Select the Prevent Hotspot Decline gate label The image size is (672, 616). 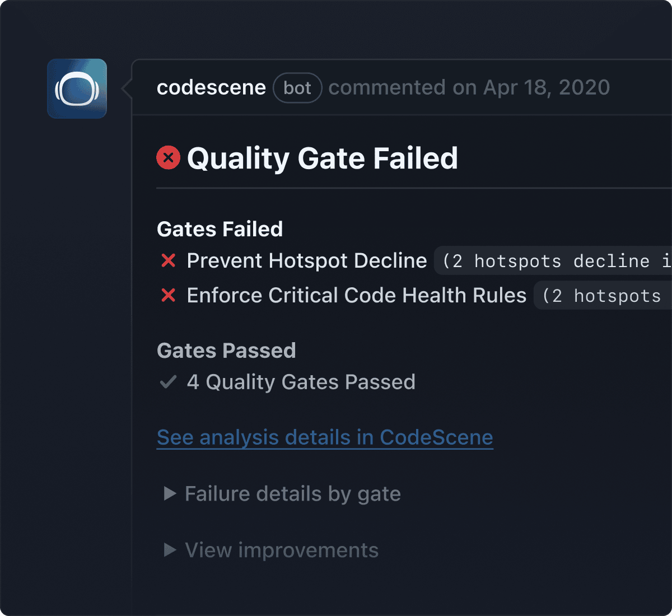[x=307, y=261]
